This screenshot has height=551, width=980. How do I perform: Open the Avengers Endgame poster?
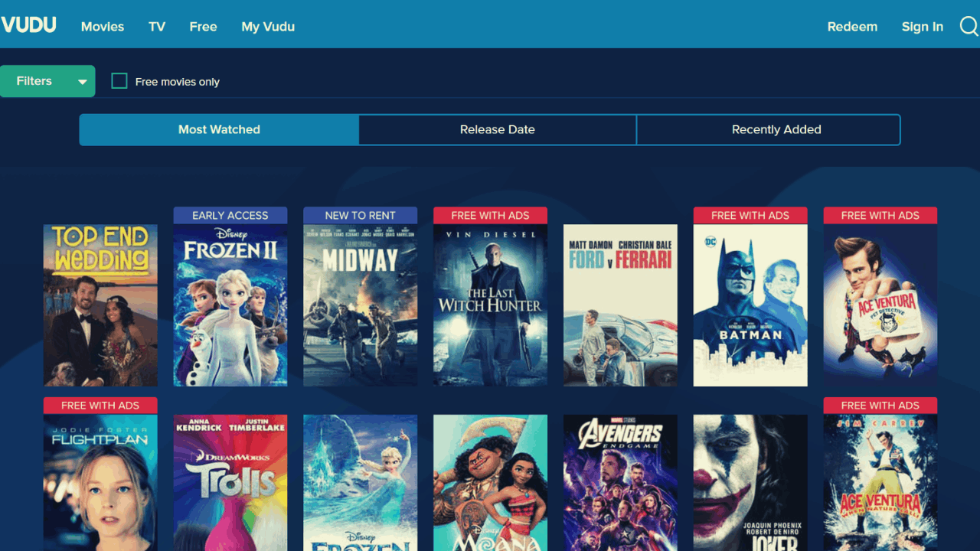click(x=620, y=483)
